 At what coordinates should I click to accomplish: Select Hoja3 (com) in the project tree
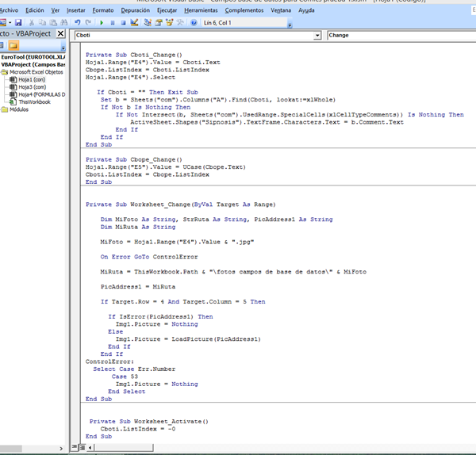(33, 87)
